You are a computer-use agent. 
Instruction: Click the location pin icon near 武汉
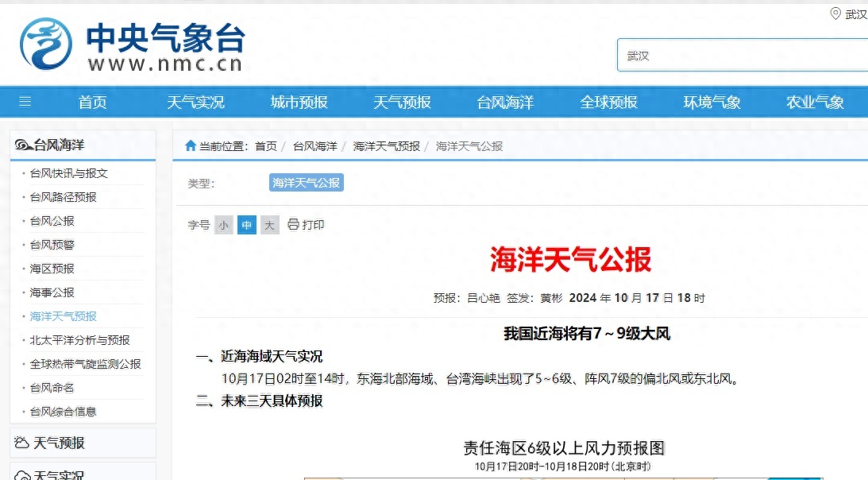(x=835, y=14)
